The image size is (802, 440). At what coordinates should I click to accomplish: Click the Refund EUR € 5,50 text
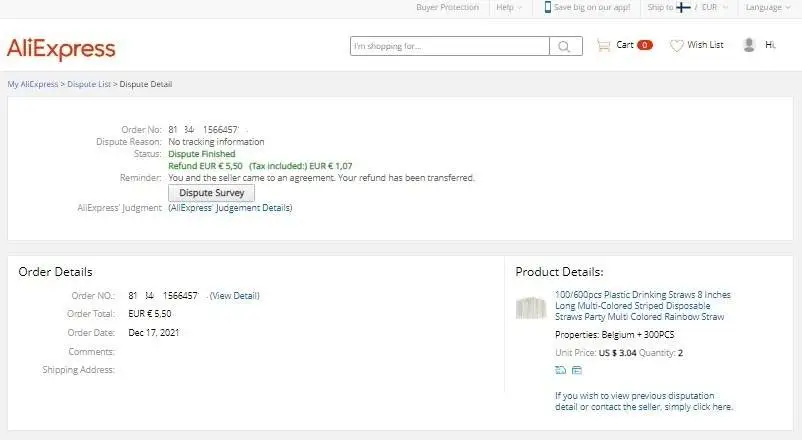coord(205,166)
